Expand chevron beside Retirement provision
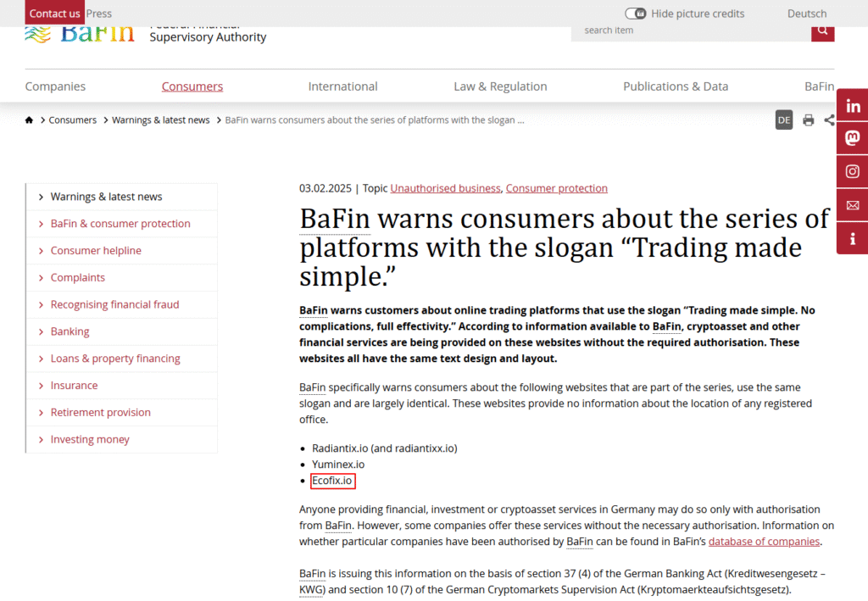This screenshot has height=601, width=868. click(41, 413)
